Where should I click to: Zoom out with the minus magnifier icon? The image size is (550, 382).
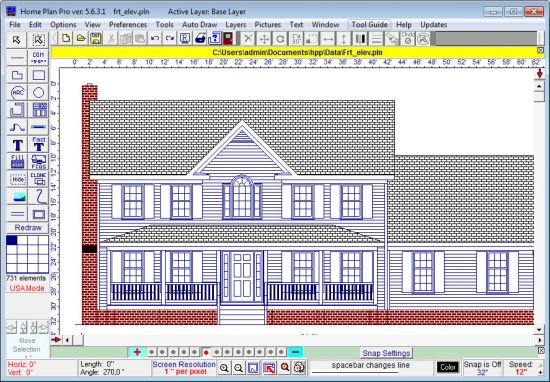[239, 368]
